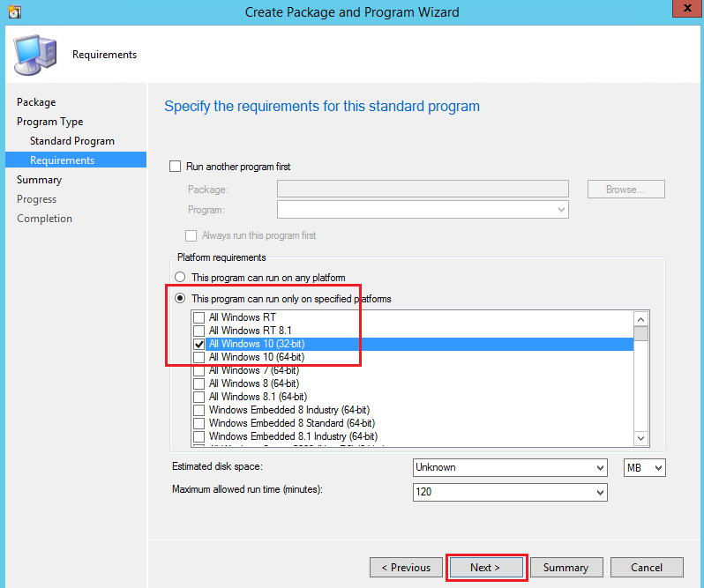
Task: Check All Windows 10 (64-bit) platform
Action: coord(199,357)
